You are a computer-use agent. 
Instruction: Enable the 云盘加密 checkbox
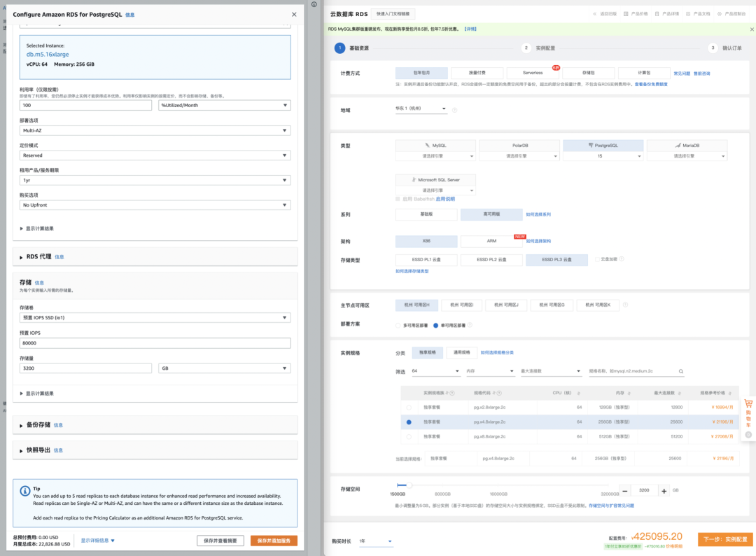[597, 259]
